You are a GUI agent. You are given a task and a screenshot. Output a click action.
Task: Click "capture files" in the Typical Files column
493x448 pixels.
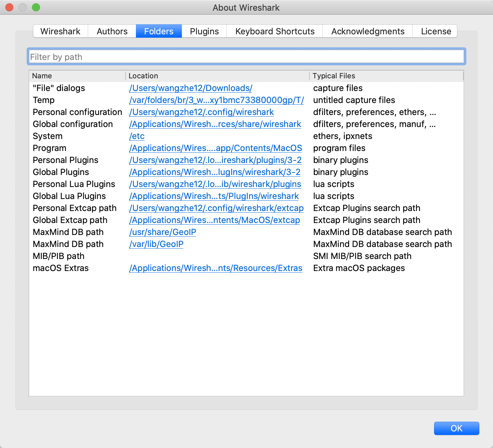(x=338, y=88)
